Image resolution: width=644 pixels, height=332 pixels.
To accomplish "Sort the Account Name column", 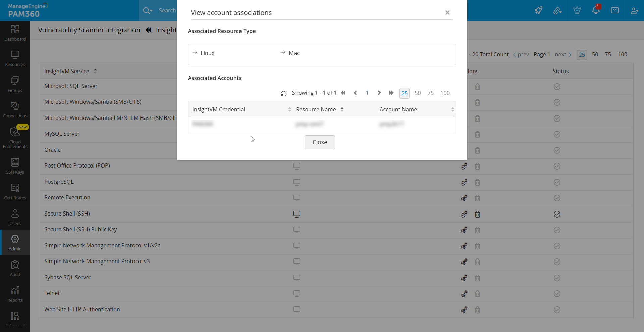I will 453,109.
